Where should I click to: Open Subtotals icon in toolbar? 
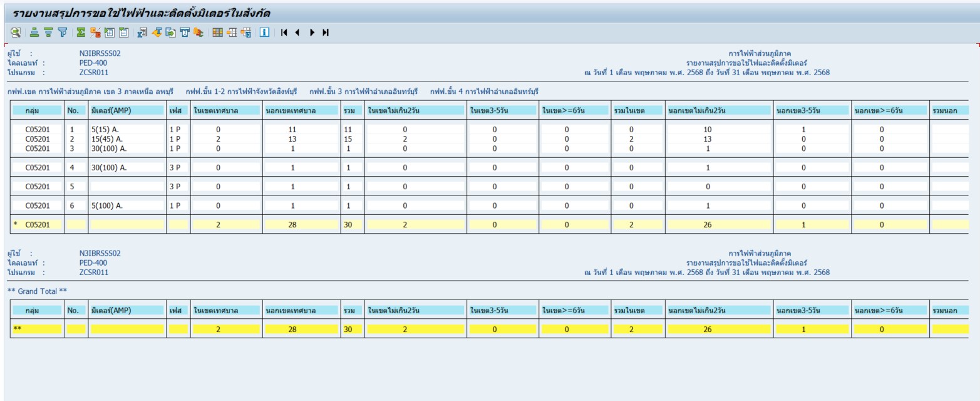click(95, 33)
